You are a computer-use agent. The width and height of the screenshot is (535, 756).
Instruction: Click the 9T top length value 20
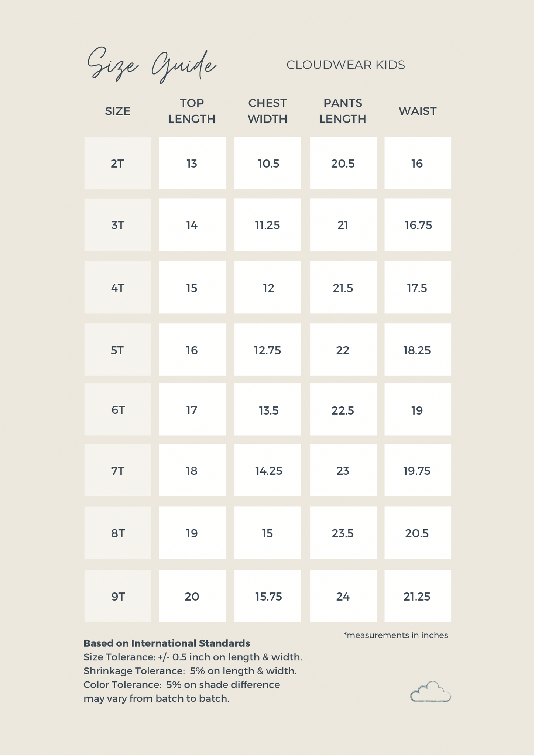tap(192, 597)
